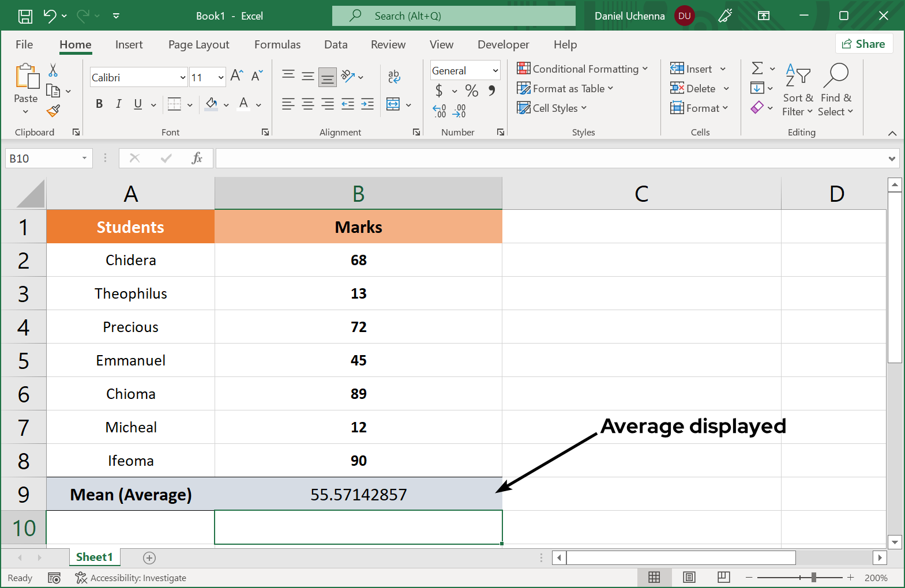
Task: Click the Increase Font Size icon
Action: click(x=236, y=76)
